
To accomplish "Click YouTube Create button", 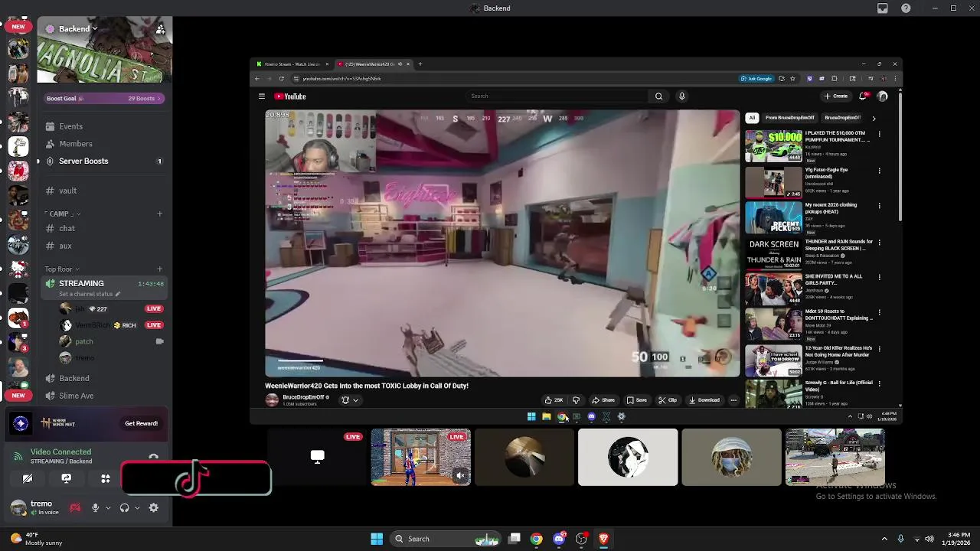I will 835,96.
